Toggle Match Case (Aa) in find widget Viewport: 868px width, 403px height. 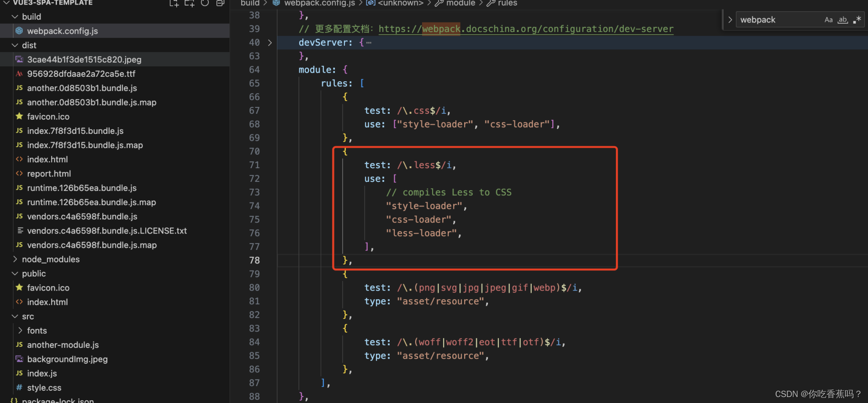click(828, 20)
